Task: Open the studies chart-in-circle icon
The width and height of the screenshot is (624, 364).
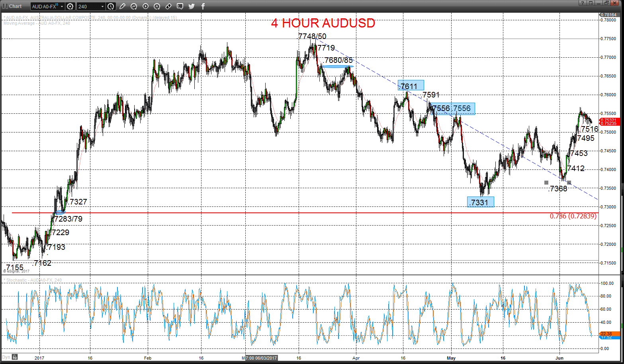Action: pos(134,6)
